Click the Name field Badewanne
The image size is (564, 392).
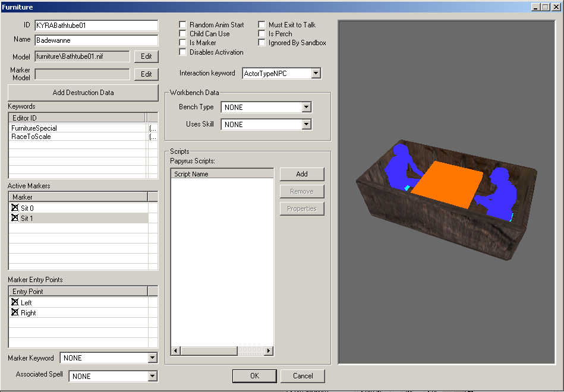click(x=96, y=40)
